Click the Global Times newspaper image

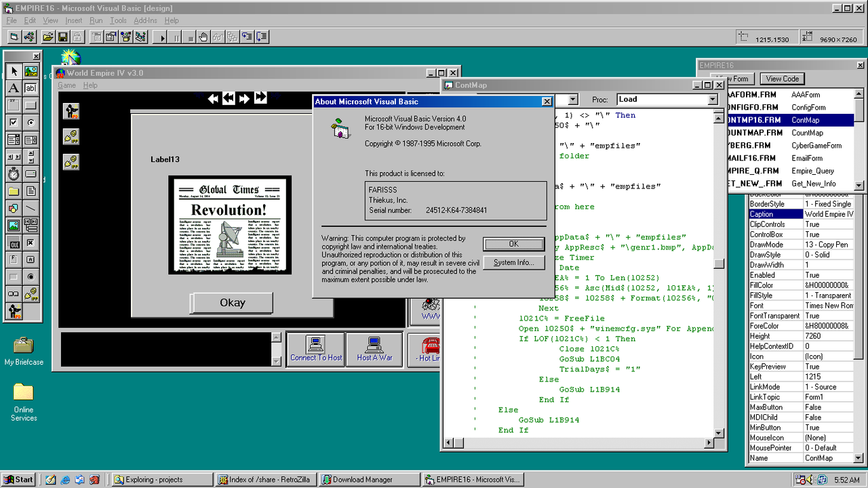pos(230,225)
